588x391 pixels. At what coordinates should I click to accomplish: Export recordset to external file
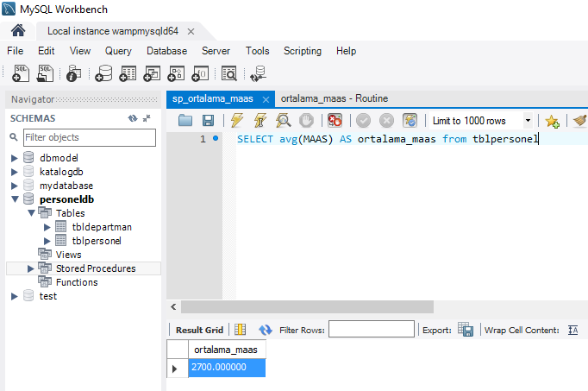click(466, 330)
